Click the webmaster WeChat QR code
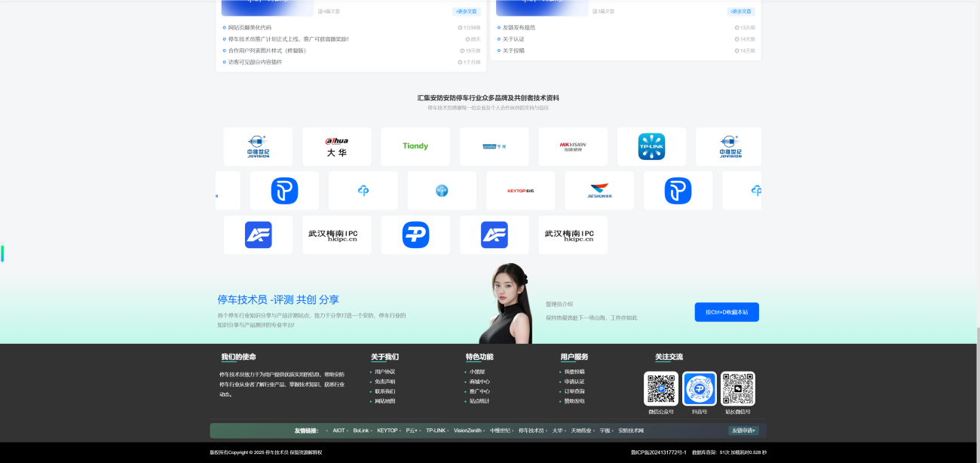The image size is (980, 463). pos(738,388)
